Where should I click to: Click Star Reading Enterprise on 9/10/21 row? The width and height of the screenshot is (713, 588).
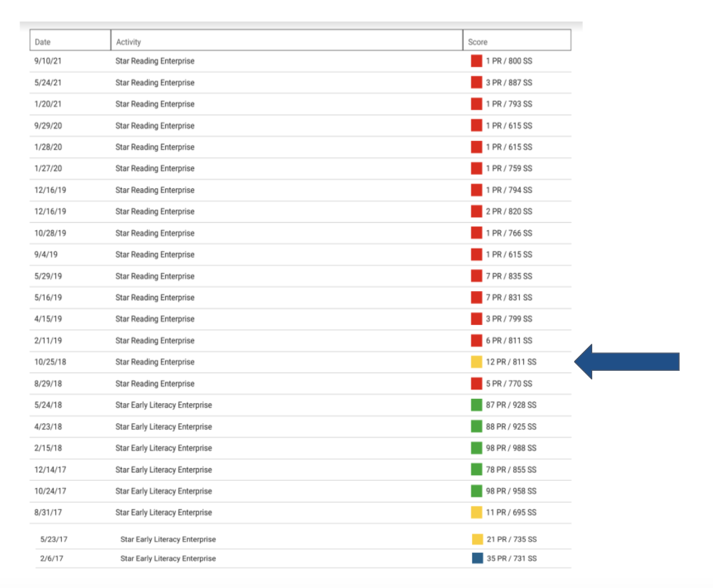click(x=155, y=61)
